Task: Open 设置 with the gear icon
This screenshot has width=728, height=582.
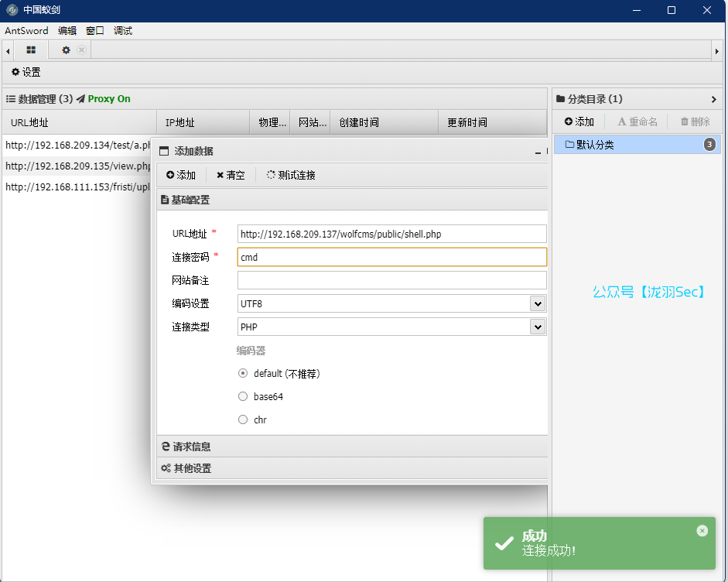Action: click(x=26, y=72)
